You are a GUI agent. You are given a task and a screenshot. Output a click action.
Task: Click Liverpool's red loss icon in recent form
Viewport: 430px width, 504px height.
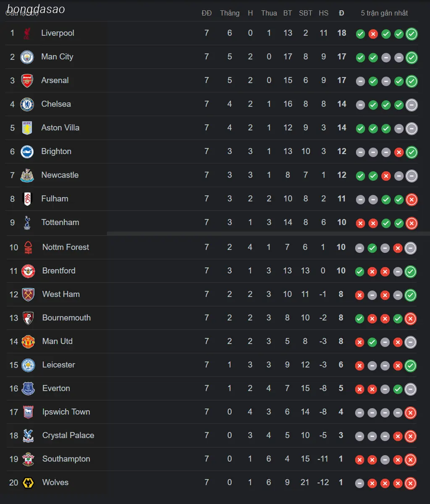point(373,34)
